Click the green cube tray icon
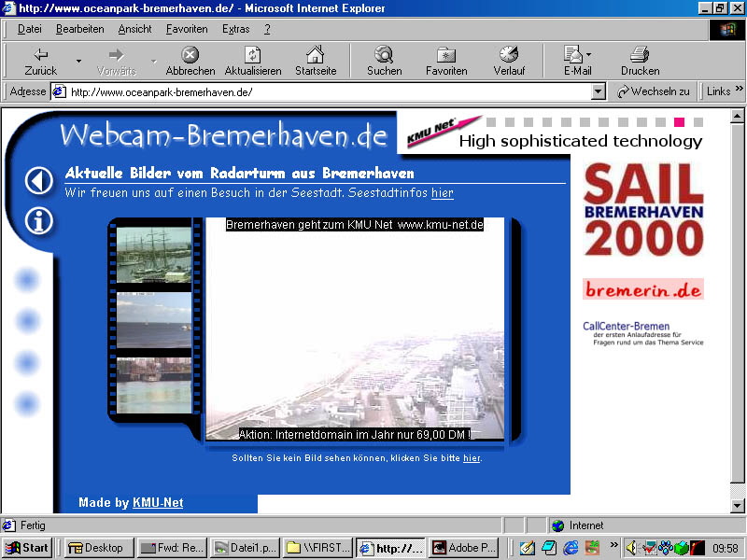Image resolution: width=747 pixels, height=560 pixels. pos(682,548)
